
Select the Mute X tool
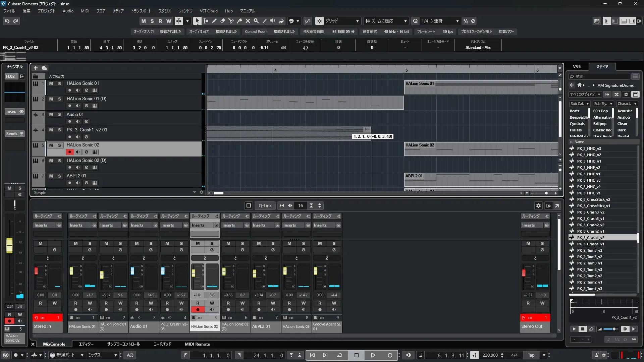pos(248,21)
